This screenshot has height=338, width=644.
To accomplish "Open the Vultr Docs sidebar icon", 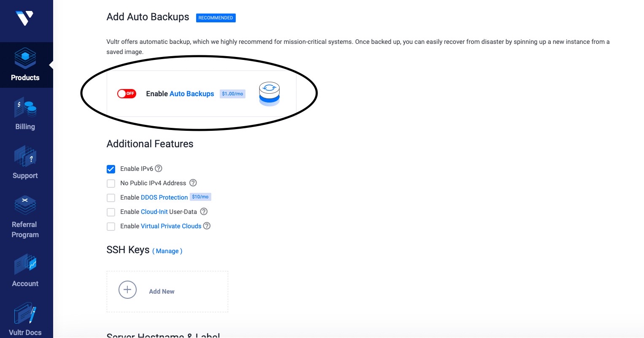I will [x=25, y=314].
